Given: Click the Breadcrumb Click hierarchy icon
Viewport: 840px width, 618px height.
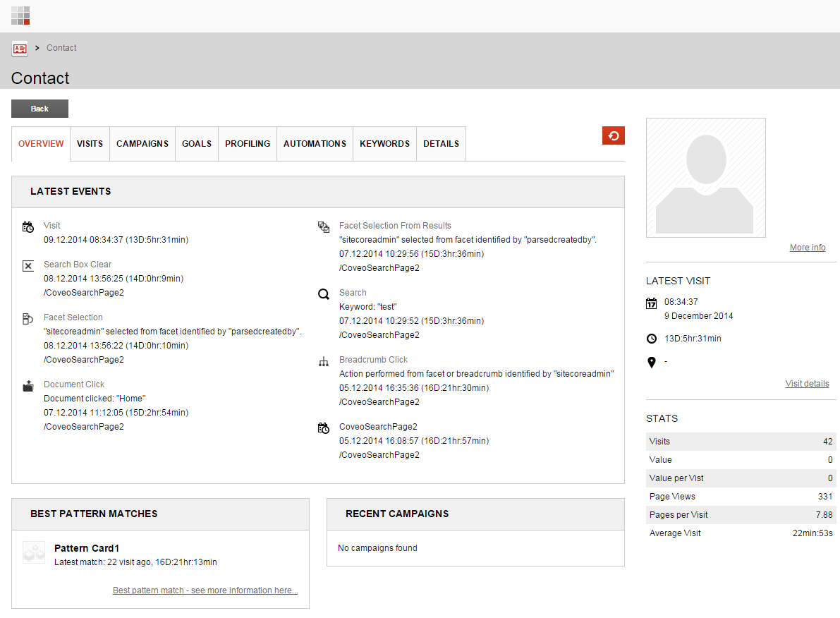Looking at the screenshot, I should point(323,360).
